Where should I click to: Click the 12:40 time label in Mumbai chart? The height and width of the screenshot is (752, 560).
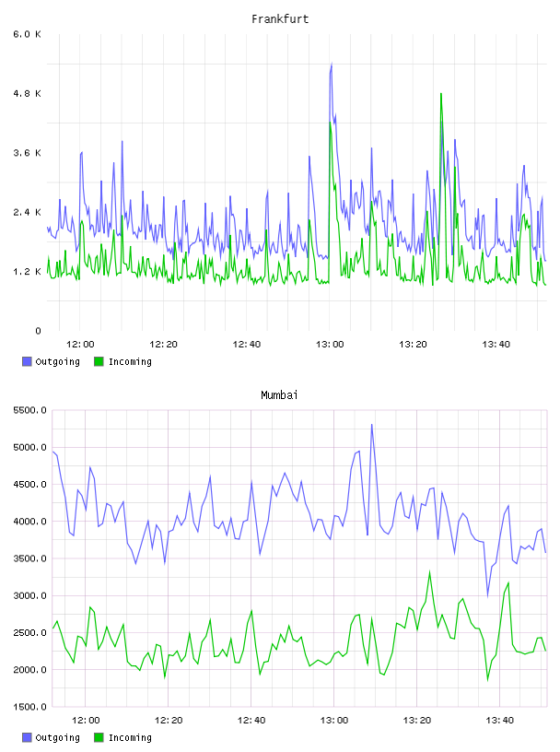251,720
